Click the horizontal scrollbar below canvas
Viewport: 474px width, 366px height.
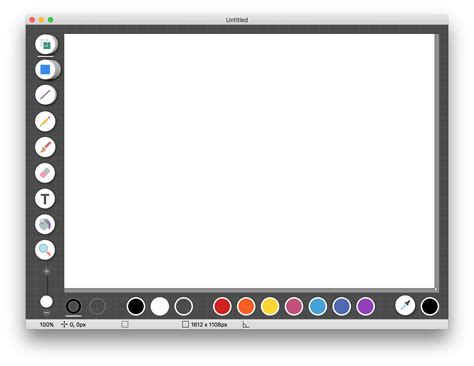click(x=249, y=290)
